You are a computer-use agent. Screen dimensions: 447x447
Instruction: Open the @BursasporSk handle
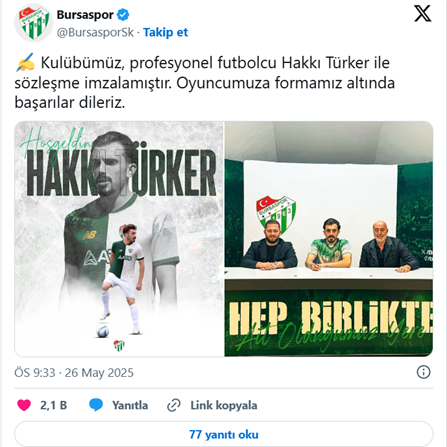pos(95,32)
